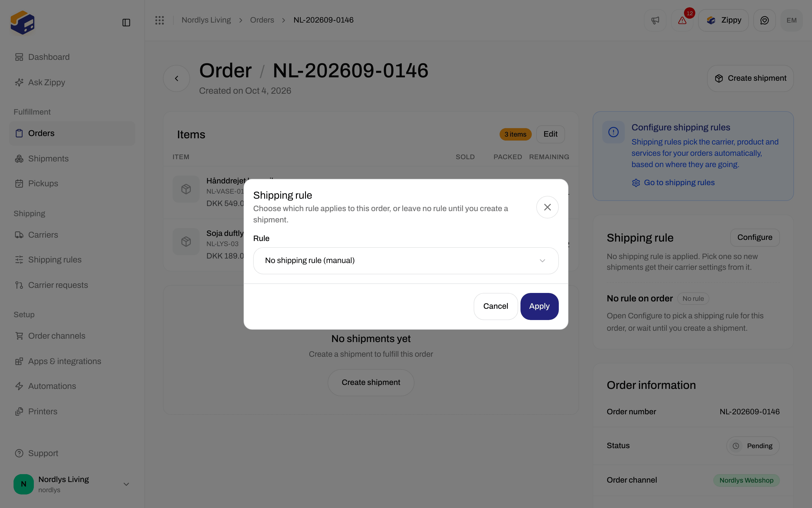Click the Pending status badge

753,446
